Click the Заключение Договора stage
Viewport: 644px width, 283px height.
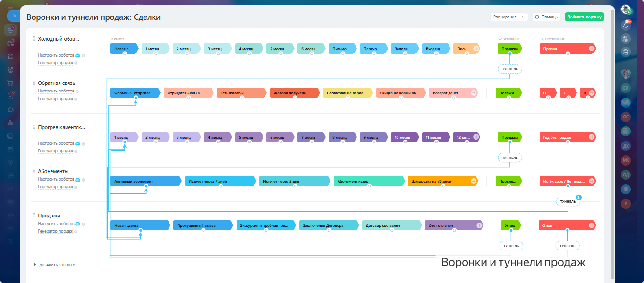tap(329, 225)
